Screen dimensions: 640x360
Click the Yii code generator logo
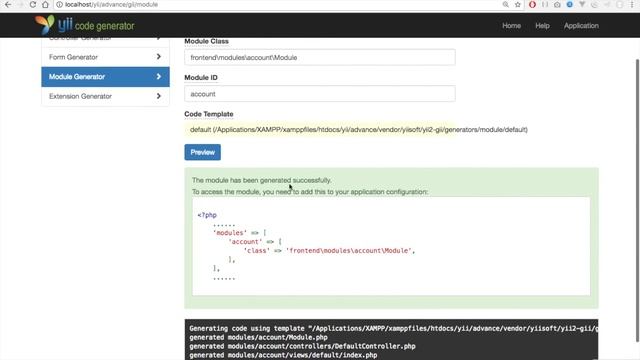click(x=84, y=25)
